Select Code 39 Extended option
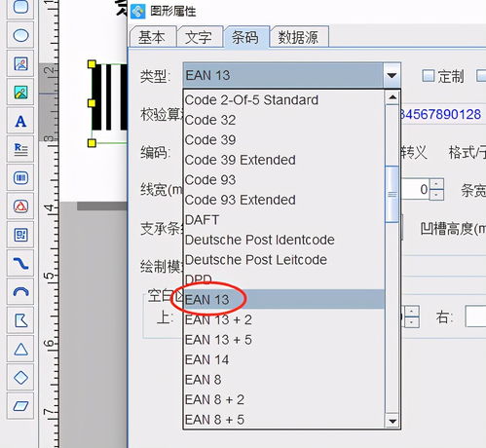This screenshot has width=486, height=448. [284, 160]
